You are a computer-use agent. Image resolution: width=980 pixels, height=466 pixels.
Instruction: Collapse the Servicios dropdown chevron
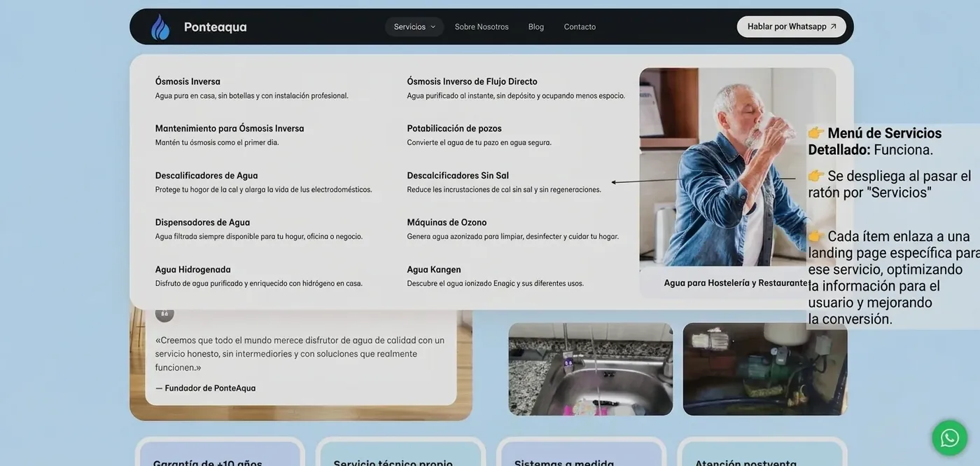433,27
